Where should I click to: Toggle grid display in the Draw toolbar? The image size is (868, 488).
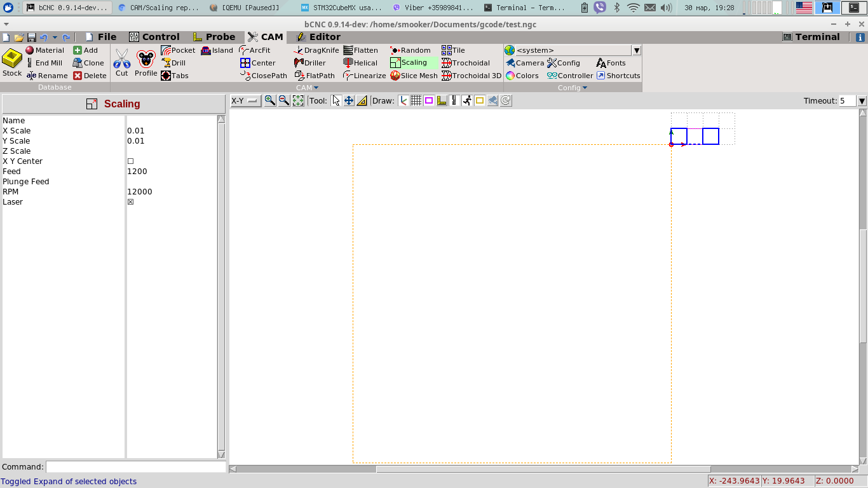pos(416,100)
